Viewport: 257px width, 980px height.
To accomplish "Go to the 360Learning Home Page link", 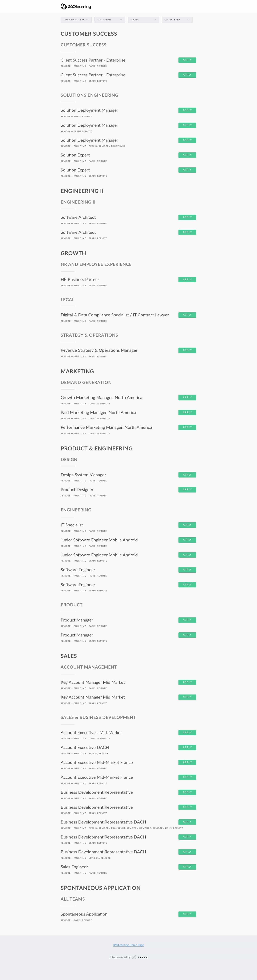I will pyautogui.click(x=128, y=945).
